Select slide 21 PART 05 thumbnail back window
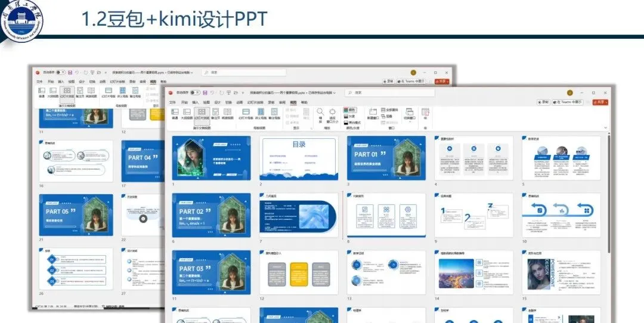The height and width of the screenshot is (323, 644). point(76,215)
